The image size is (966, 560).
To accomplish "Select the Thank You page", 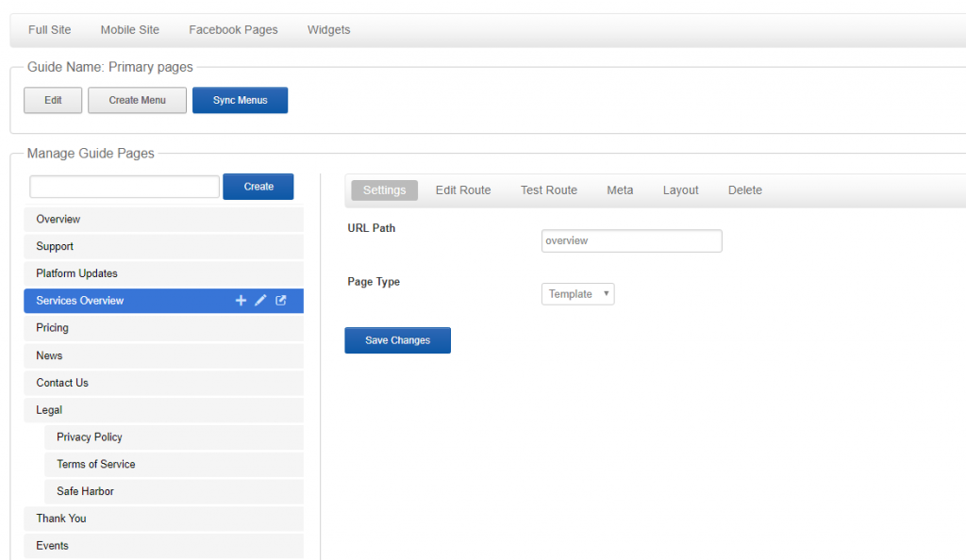I will (164, 519).
